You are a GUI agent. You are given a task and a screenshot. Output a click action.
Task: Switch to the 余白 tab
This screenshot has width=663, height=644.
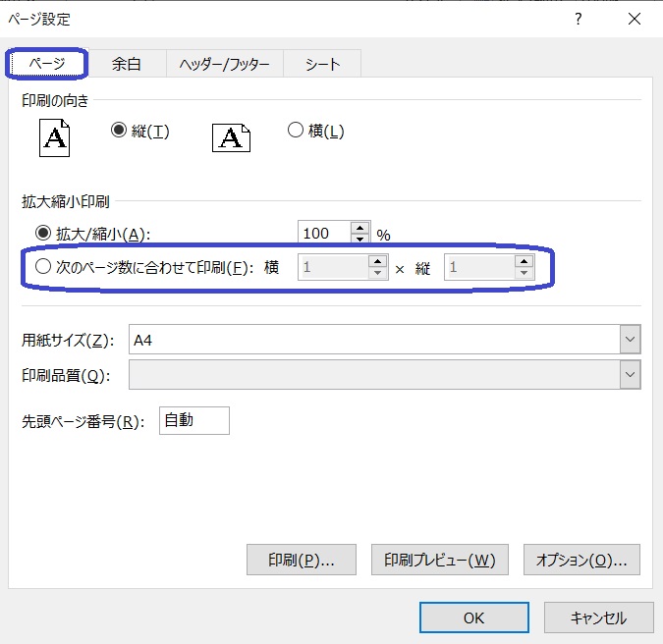point(127,64)
